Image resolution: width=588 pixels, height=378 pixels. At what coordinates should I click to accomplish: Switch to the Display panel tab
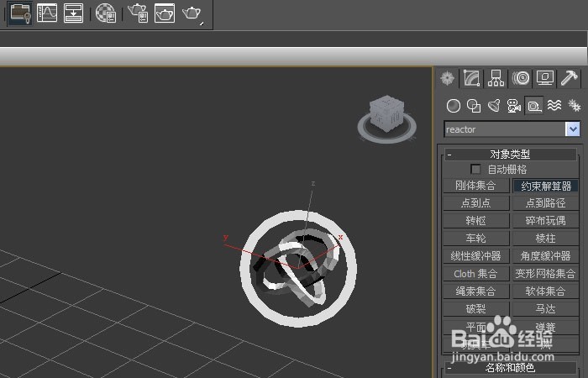click(x=545, y=78)
